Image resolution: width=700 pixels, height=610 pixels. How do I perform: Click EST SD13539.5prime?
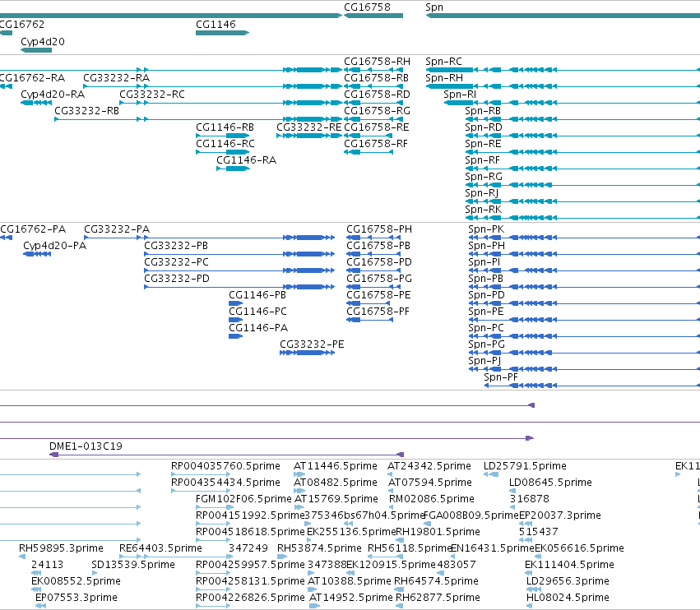pyautogui.click(x=133, y=564)
